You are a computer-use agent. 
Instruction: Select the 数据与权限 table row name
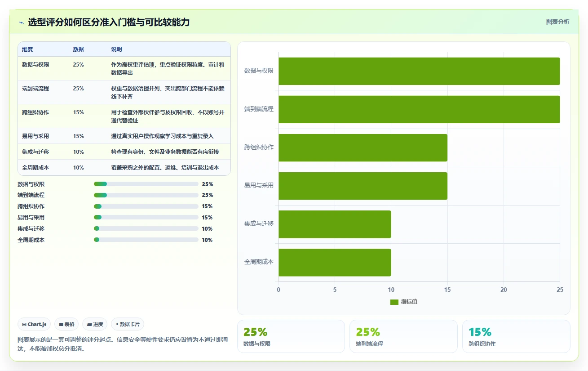(35, 65)
